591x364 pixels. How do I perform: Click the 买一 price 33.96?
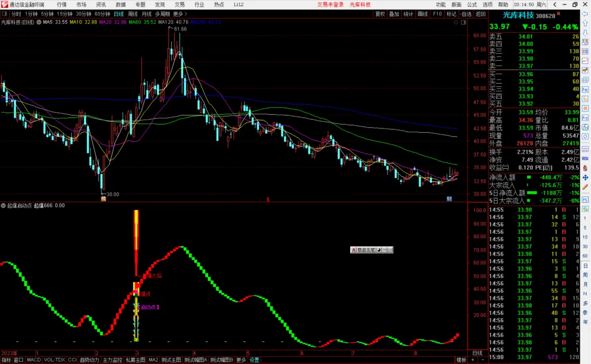(x=525, y=74)
